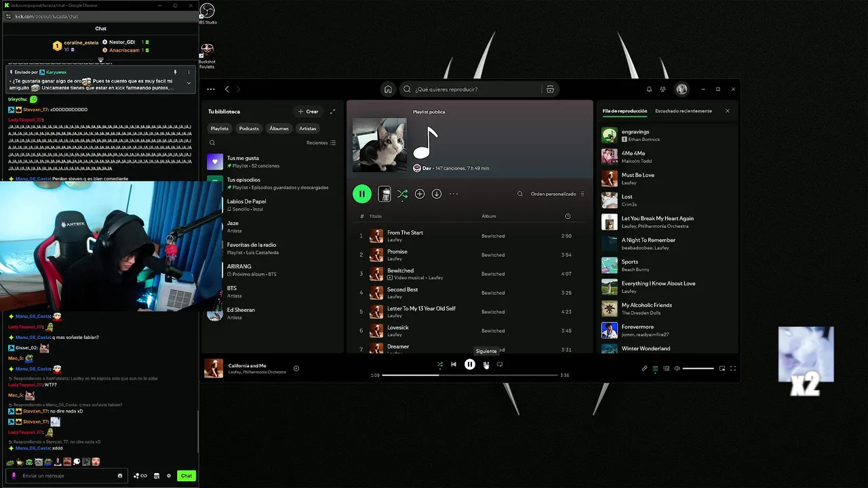Switch to Escuchado recientemente tab
The height and width of the screenshot is (488, 868).
684,111
